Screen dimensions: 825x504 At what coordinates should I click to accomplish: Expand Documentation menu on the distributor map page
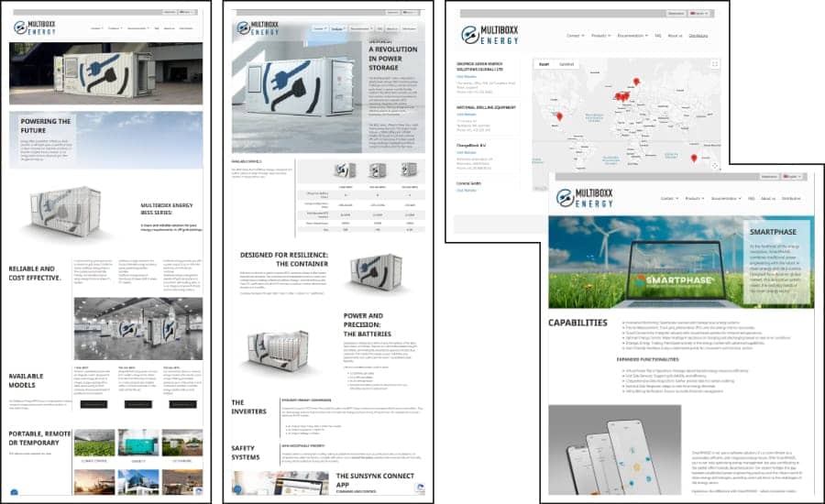pyautogui.click(x=632, y=36)
